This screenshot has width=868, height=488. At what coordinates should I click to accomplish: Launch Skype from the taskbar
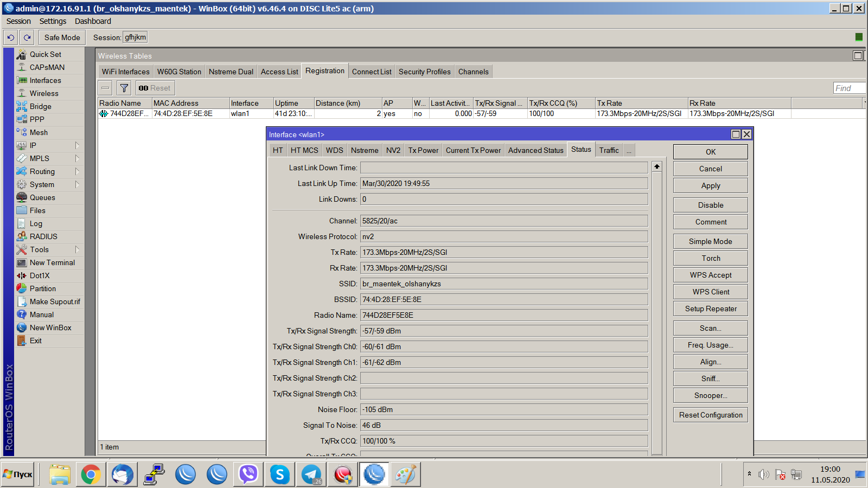pyautogui.click(x=280, y=474)
